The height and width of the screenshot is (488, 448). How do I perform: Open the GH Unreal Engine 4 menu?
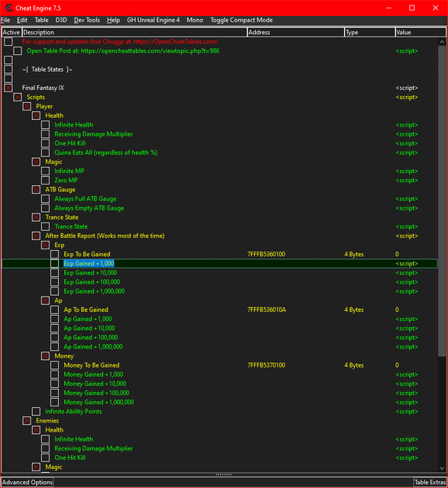(x=153, y=21)
